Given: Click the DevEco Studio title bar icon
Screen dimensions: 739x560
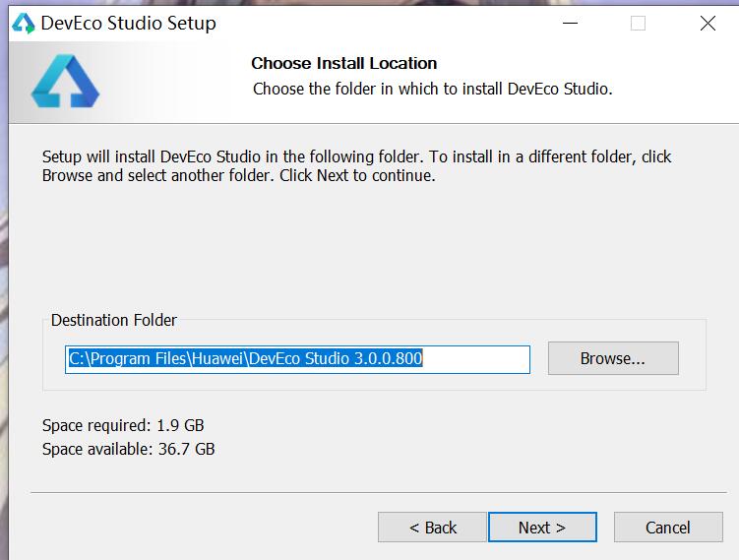Looking at the screenshot, I should pos(23,24).
